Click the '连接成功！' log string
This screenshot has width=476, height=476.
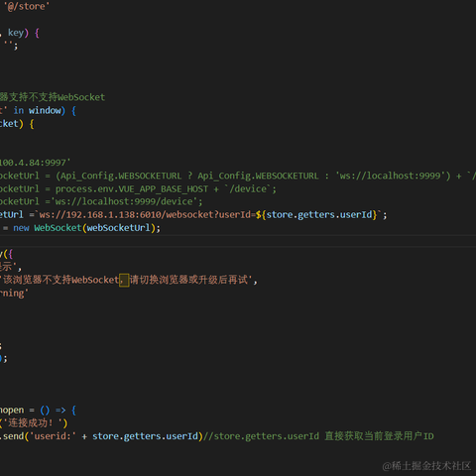point(33,423)
